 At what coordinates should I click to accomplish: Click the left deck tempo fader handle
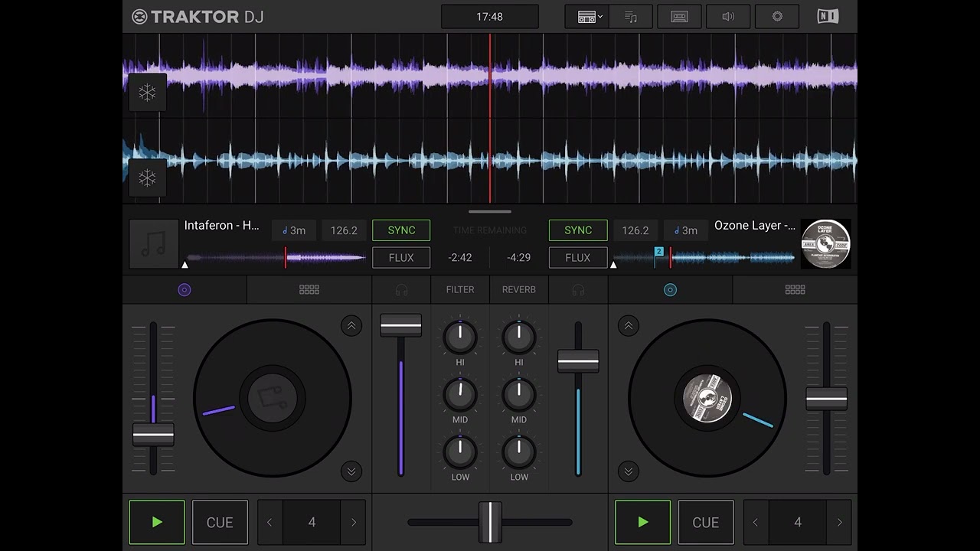pos(153,435)
